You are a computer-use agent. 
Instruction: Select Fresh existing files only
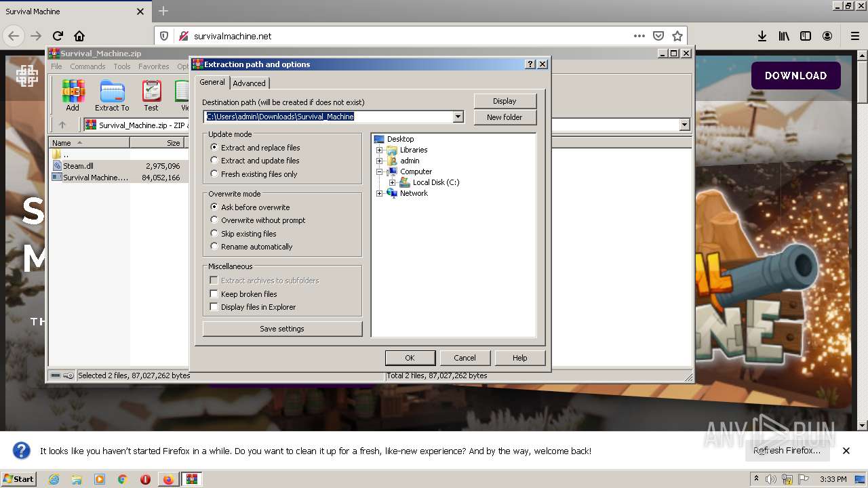pyautogui.click(x=254, y=174)
